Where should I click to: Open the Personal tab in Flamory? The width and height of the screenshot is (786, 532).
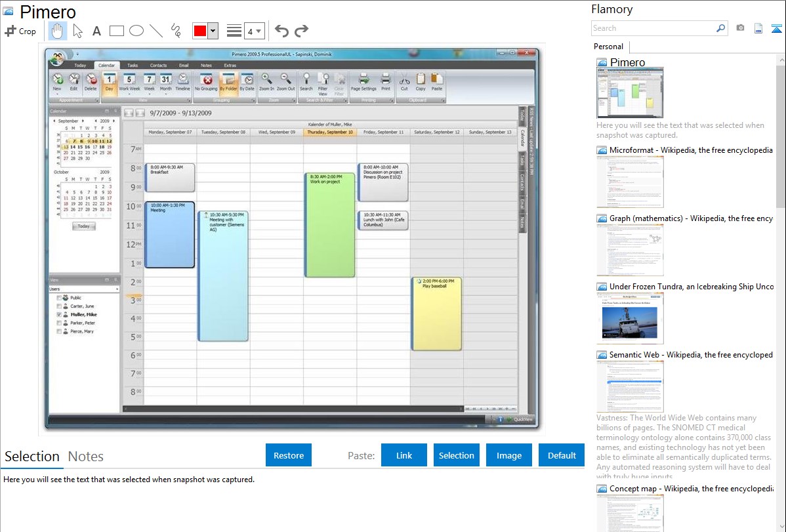coord(609,47)
